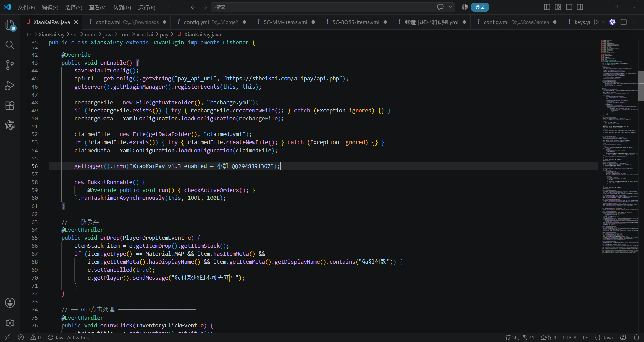Viewport: 644px width, 342px height.
Task: Go back with the navigation arrow
Action: pyautogui.click(x=193, y=7)
